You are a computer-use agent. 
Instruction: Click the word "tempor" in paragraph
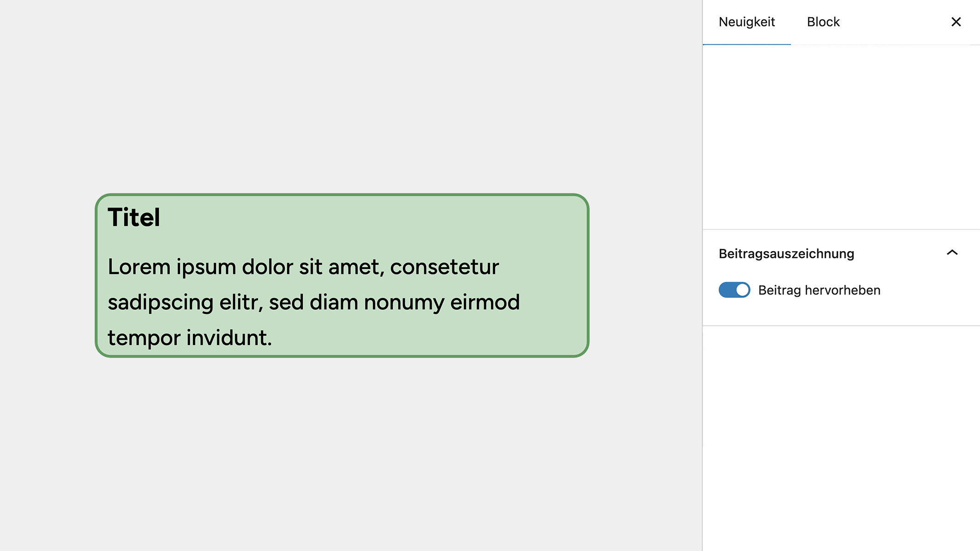point(144,338)
